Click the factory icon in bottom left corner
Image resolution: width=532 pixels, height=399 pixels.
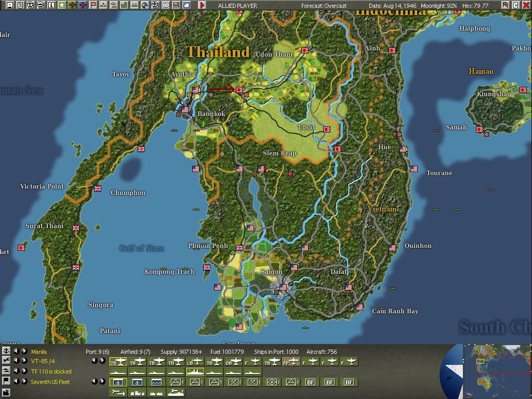coord(6,393)
